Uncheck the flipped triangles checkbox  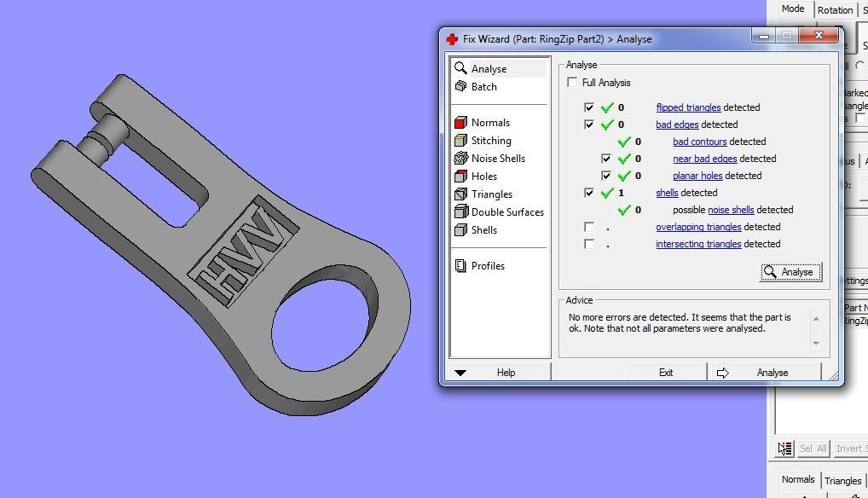click(589, 107)
